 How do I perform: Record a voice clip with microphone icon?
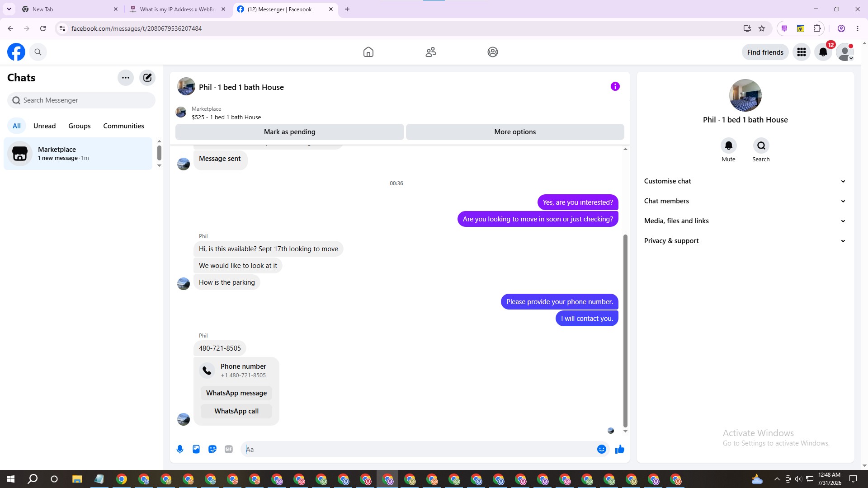coord(180,449)
